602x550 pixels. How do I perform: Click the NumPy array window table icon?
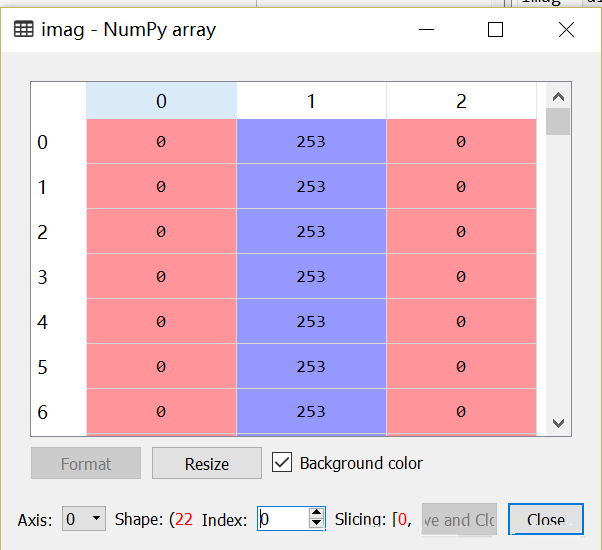tap(23, 30)
